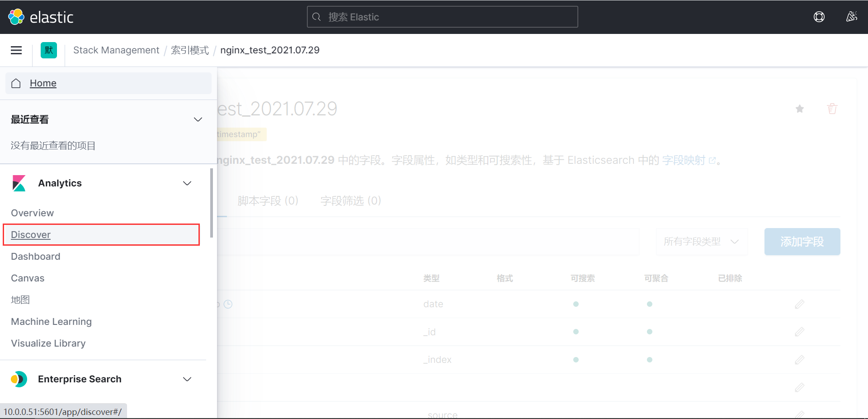Open Stack Management breadcrumb
Screen dimensions: 868x419
pyautogui.click(x=116, y=50)
